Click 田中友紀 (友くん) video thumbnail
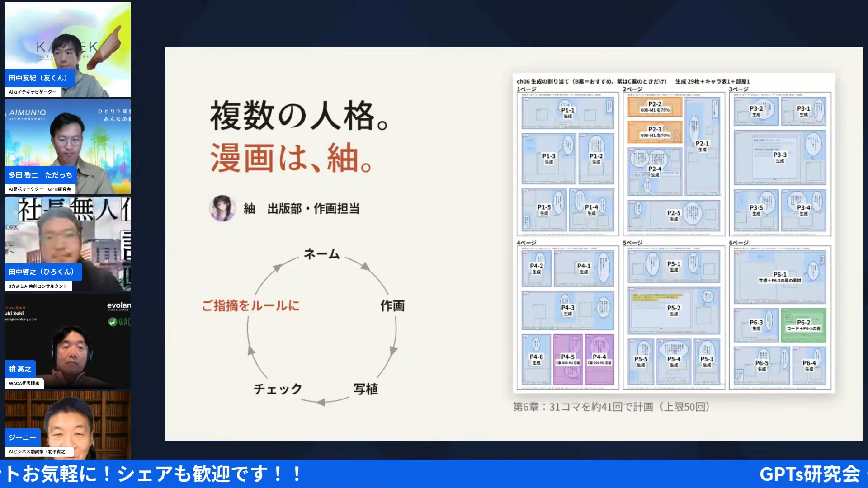The width and height of the screenshot is (868, 488). 67,50
